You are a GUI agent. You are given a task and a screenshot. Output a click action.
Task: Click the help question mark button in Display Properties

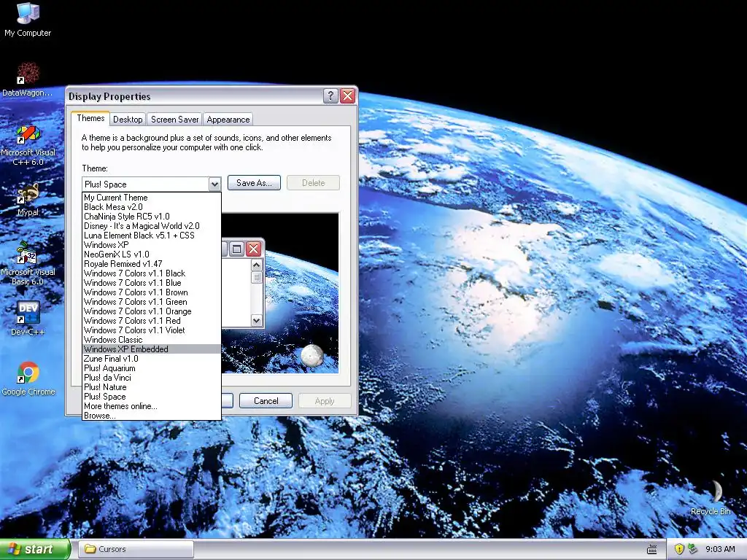[x=330, y=96]
